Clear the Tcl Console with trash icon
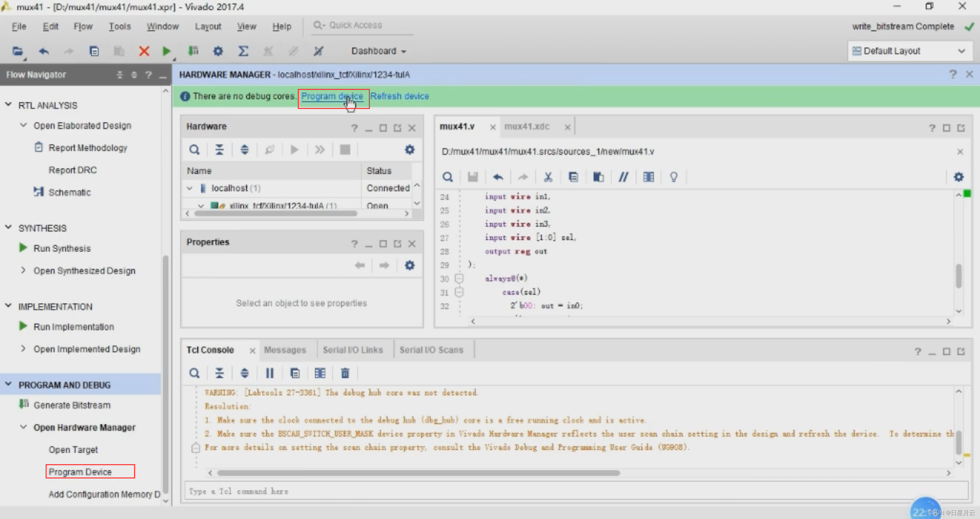980x519 pixels. [345, 373]
